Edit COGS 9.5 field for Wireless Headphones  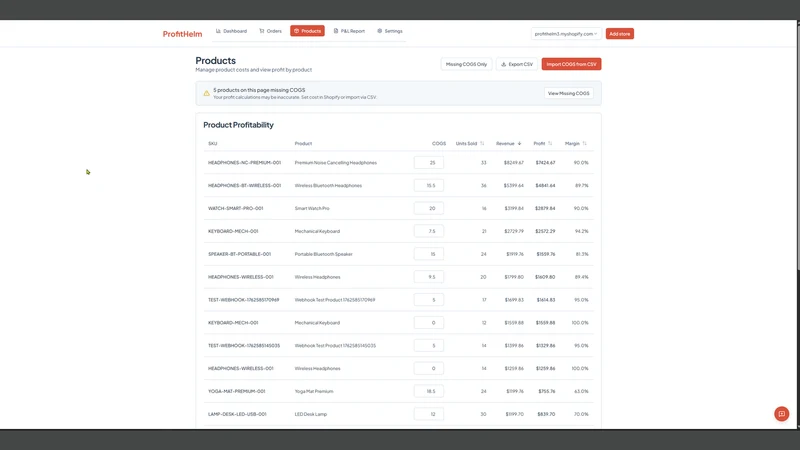tap(429, 277)
